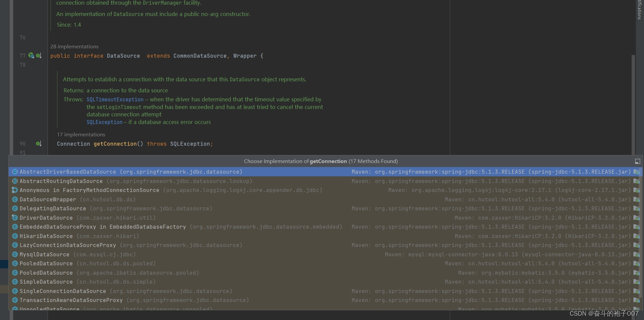Select HikariDataSource implementation
The image size is (644, 320).
click(x=325, y=236)
